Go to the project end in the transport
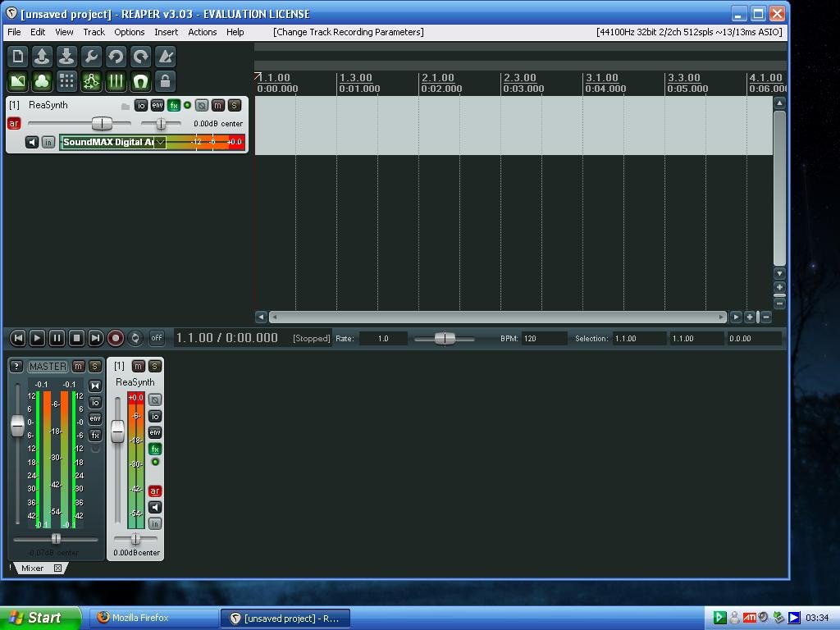840x630 pixels. click(95, 338)
